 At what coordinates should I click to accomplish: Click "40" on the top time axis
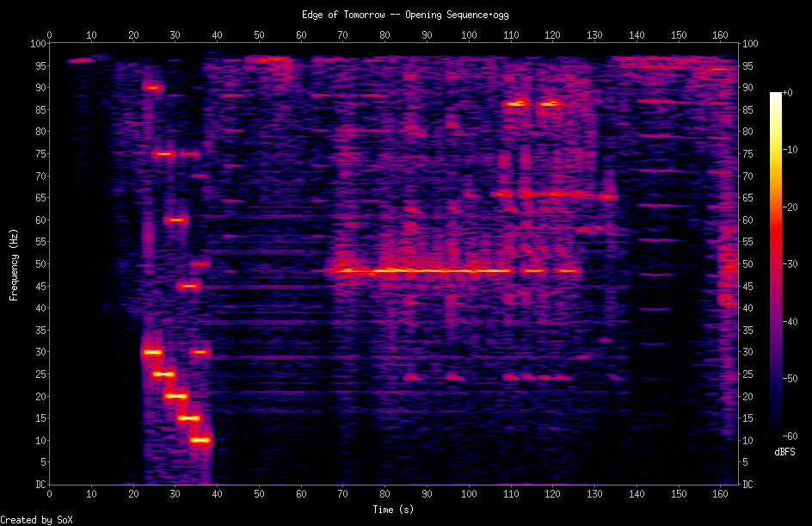(x=217, y=35)
